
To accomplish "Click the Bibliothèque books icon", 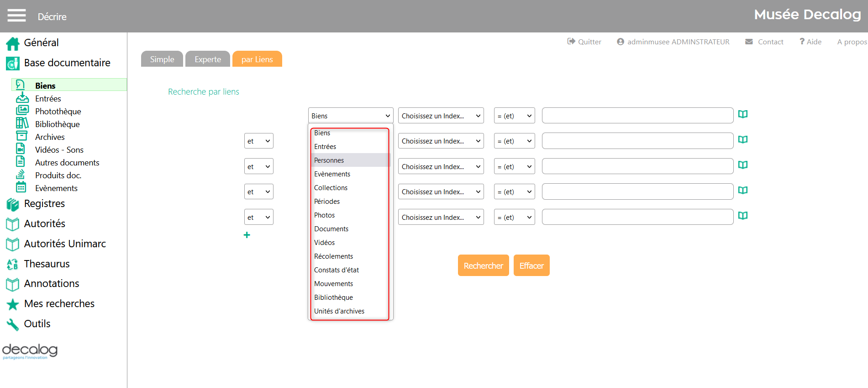I will (22, 123).
